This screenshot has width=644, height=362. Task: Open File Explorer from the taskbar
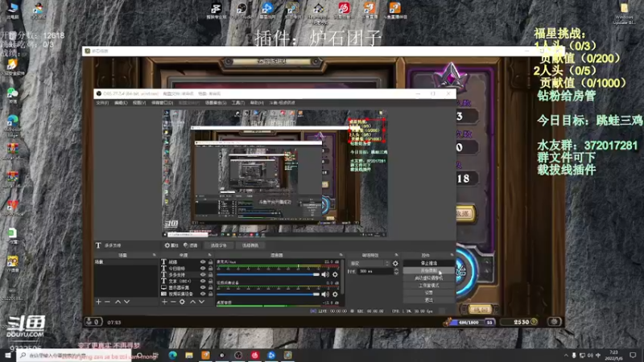tap(189, 355)
